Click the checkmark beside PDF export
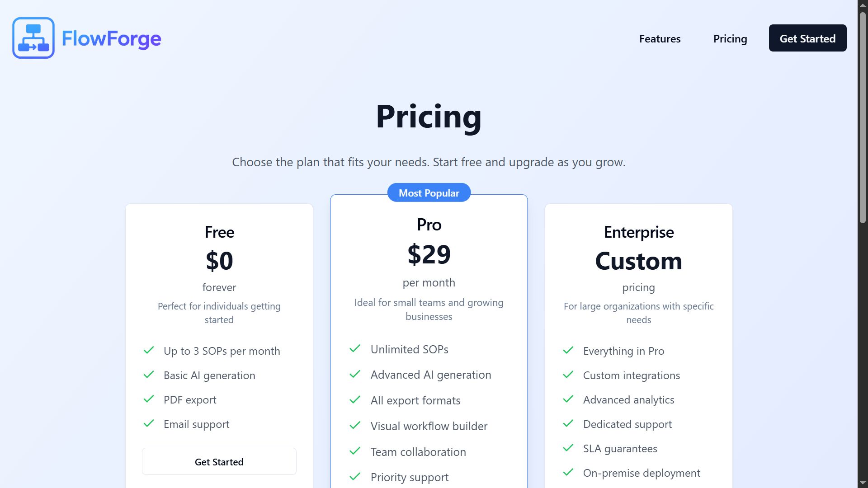Image resolution: width=868 pixels, height=488 pixels. click(149, 399)
